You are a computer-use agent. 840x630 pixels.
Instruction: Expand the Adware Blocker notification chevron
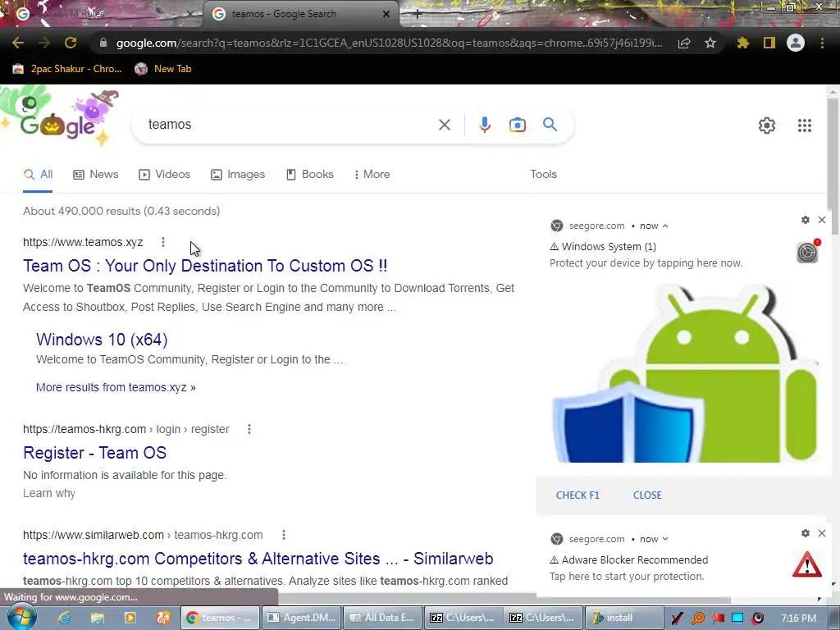tap(665, 539)
